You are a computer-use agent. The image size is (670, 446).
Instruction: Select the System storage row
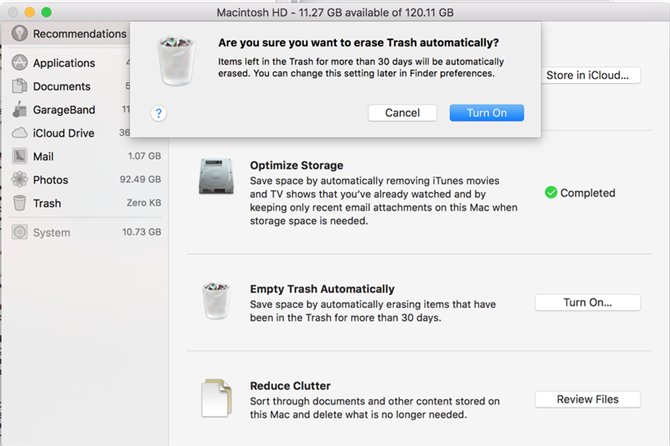86,232
